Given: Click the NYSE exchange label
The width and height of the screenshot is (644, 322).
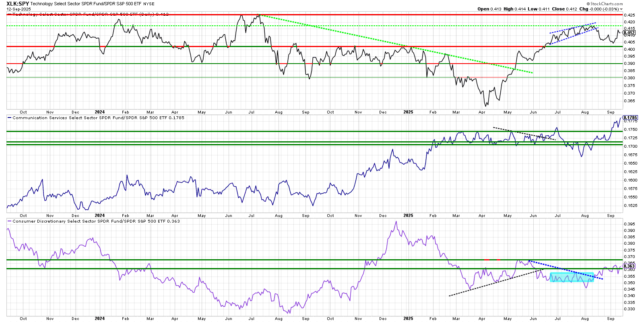Looking at the screenshot, I should click(x=149, y=4).
